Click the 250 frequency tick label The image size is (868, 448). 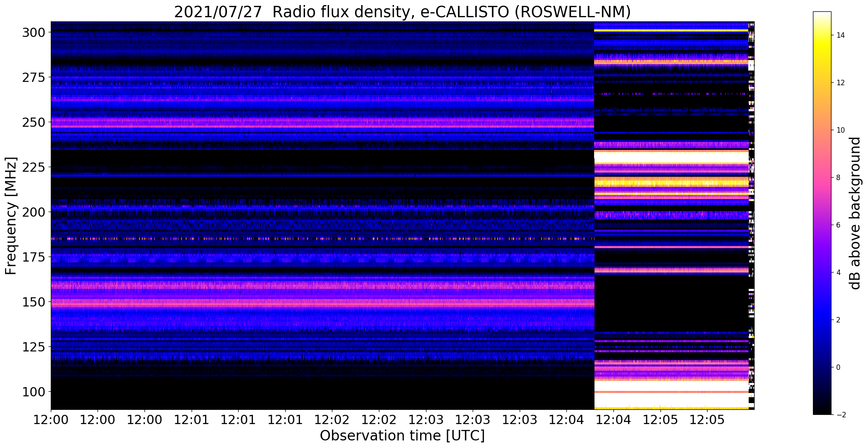click(34, 123)
